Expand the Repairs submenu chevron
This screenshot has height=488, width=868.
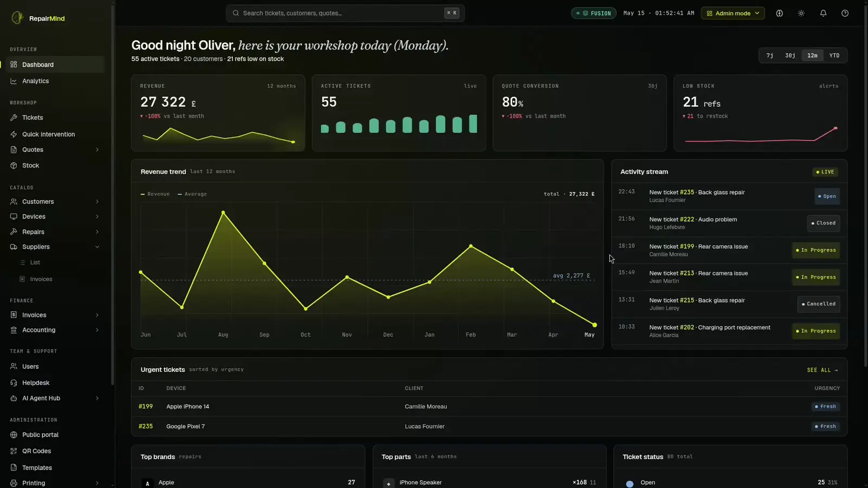97,232
